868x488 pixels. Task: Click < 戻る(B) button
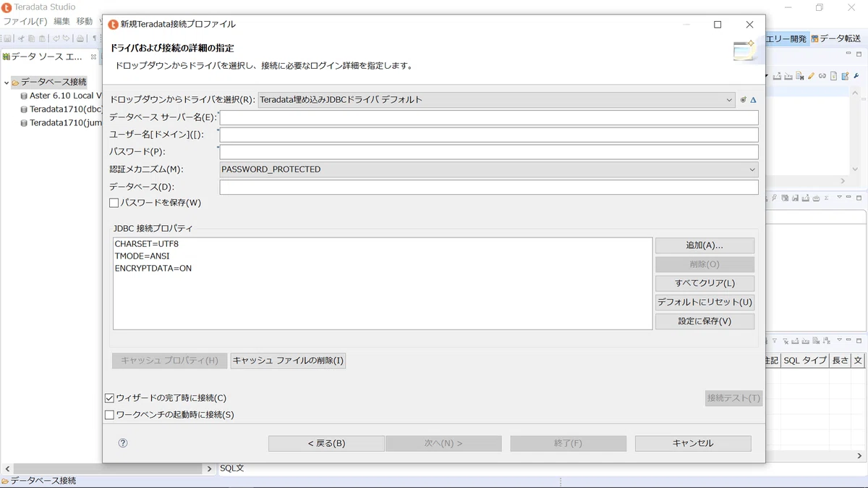tap(326, 443)
